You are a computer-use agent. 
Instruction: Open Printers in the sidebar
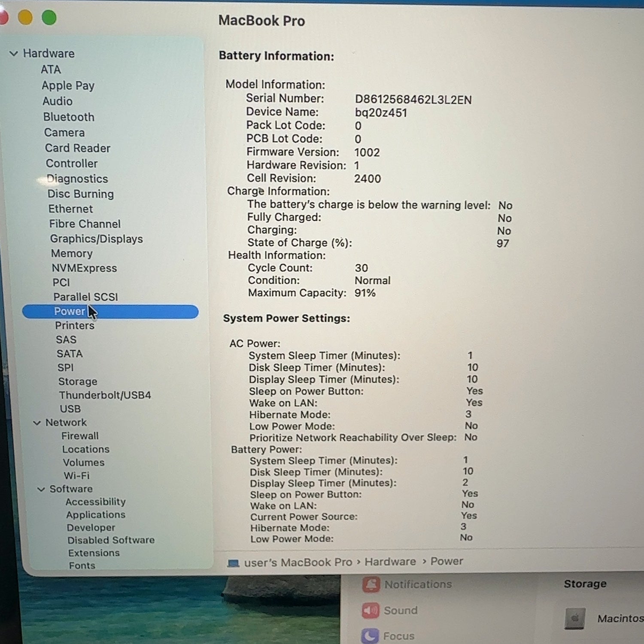coord(75,325)
